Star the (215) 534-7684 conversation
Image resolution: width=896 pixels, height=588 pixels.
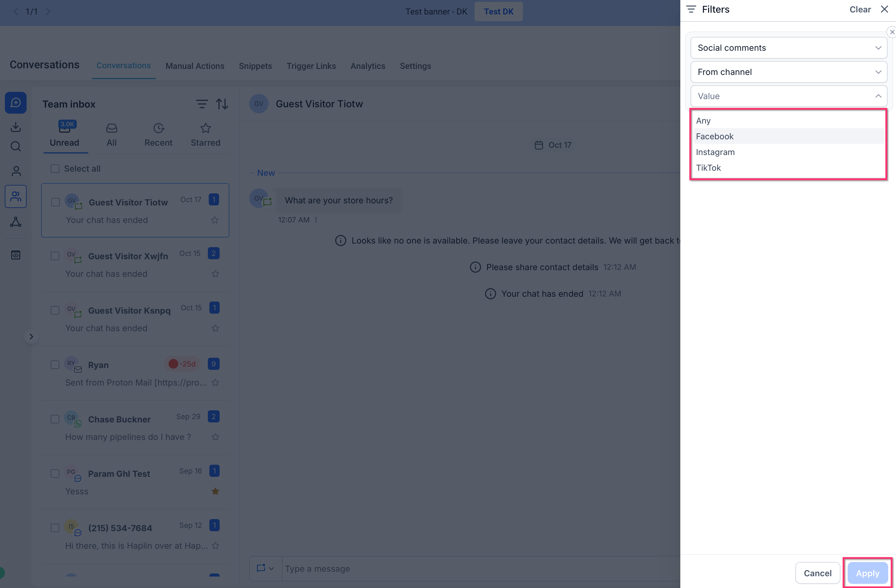tap(215, 545)
